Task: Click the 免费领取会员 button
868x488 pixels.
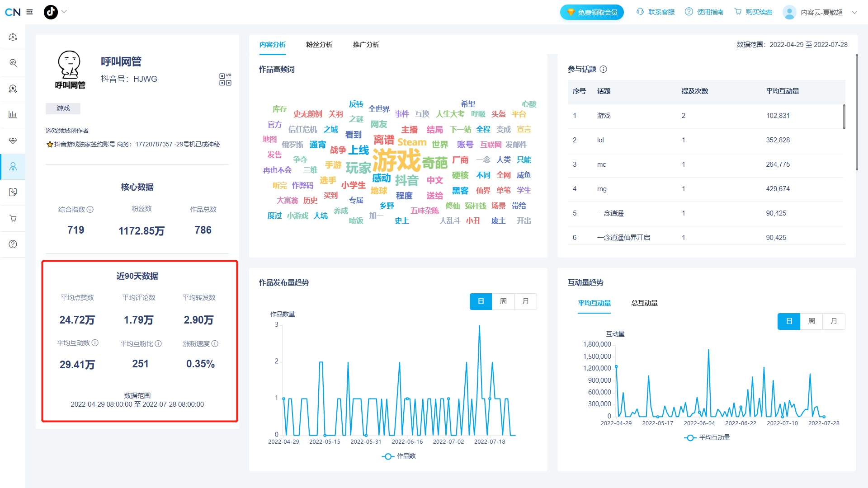Action: point(592,12)
